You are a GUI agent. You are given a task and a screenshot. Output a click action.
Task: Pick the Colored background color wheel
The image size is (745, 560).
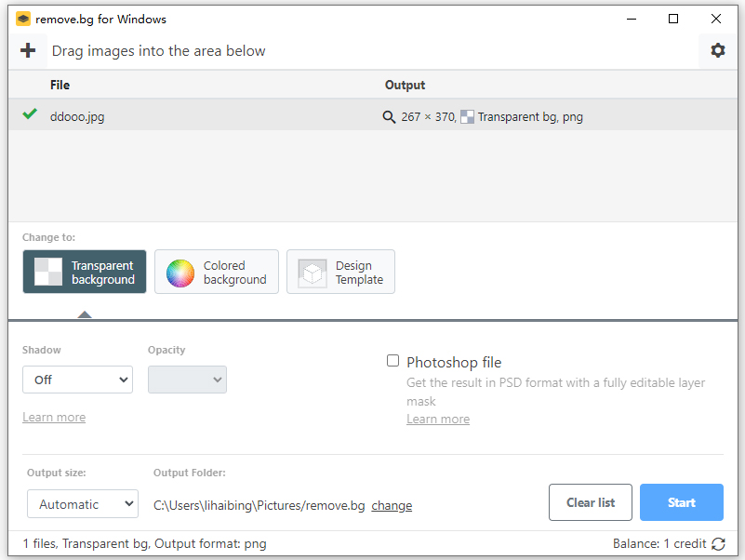pos(180,273)
